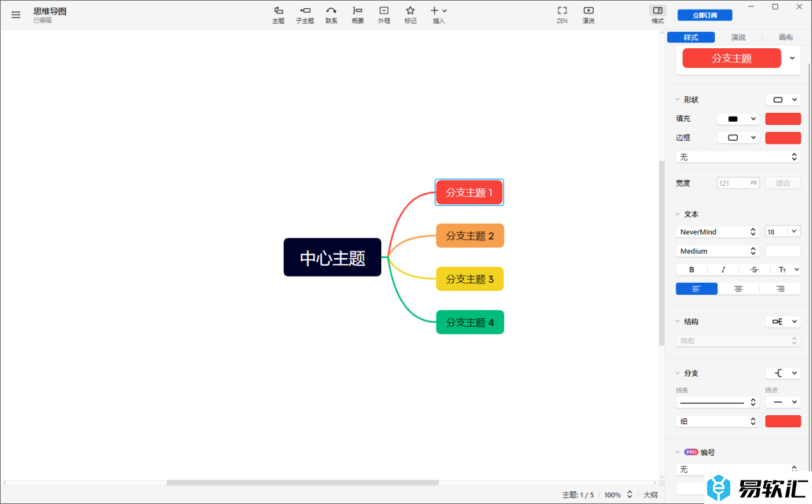Select the 联系 relationship tool
This screenshot has height=504, width=812.
click(x=331, y=15)
